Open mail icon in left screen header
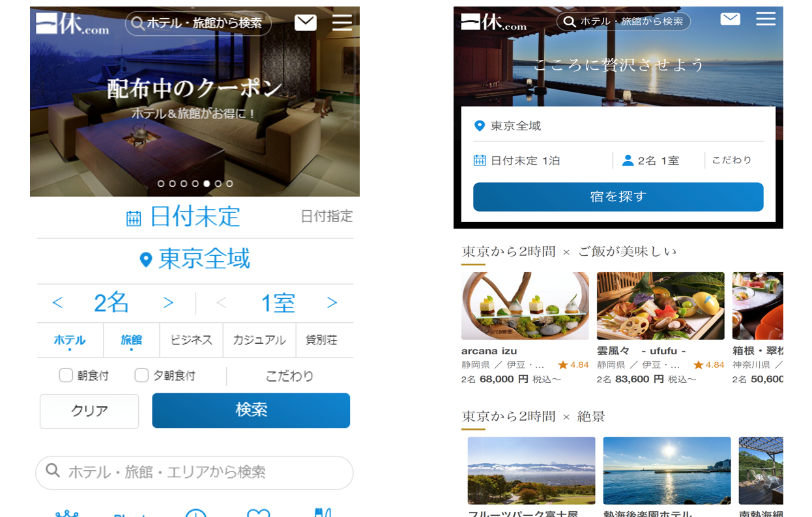 [x=305, y=23]
